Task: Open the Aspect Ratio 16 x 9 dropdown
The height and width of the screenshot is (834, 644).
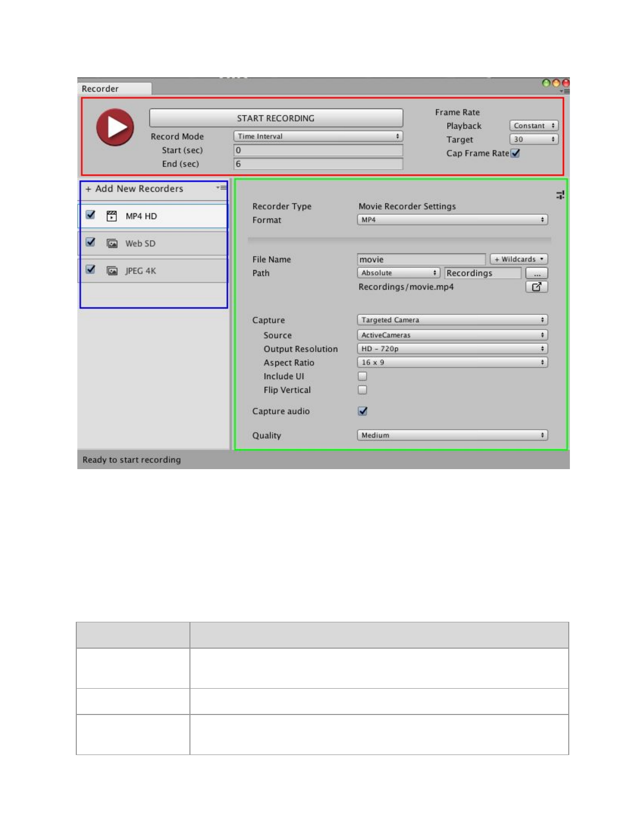Action: tap(452, 362)
